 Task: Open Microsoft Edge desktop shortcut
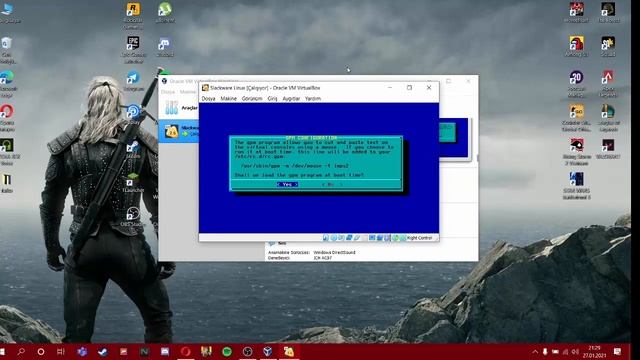[8, 84]
